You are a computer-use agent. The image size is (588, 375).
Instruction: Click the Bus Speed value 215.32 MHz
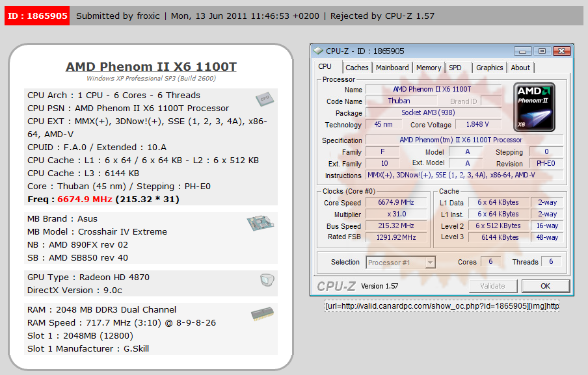click(396, 226)
